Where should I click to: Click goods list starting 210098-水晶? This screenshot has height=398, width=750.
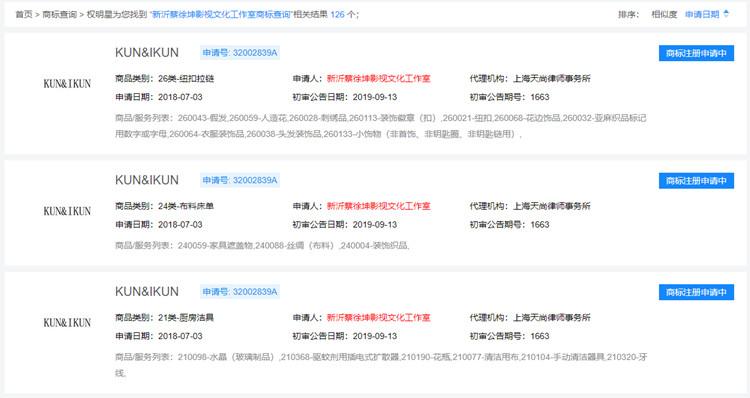point(381,365)
